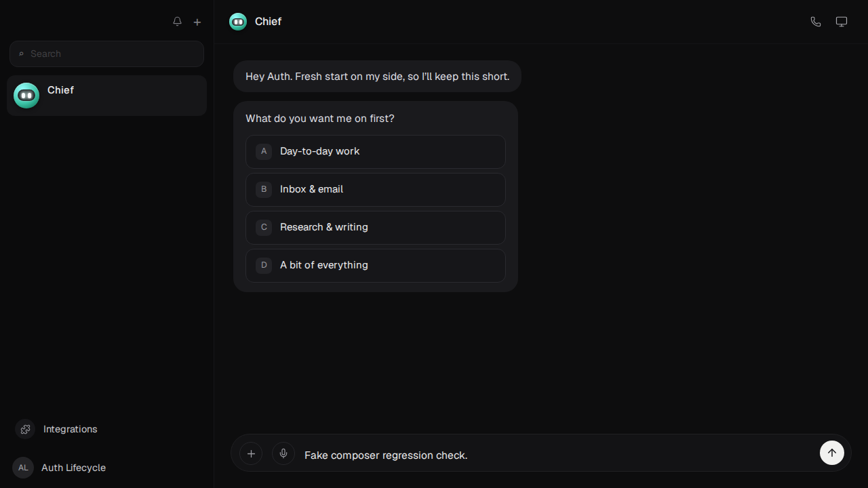
Task: Select option D A bit of everything
Action: pyautogui.click(x=376, y=265)
